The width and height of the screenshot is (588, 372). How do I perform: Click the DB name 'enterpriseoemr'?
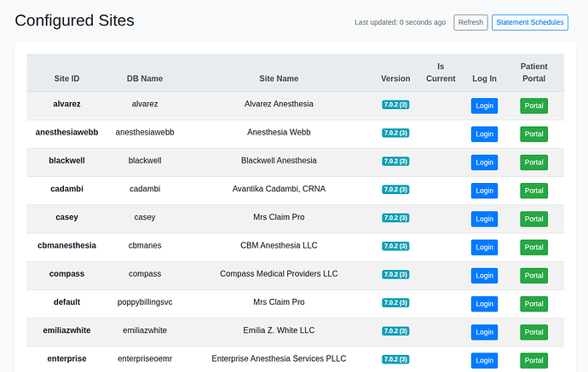pyautogui.click(x=145, y=359)
